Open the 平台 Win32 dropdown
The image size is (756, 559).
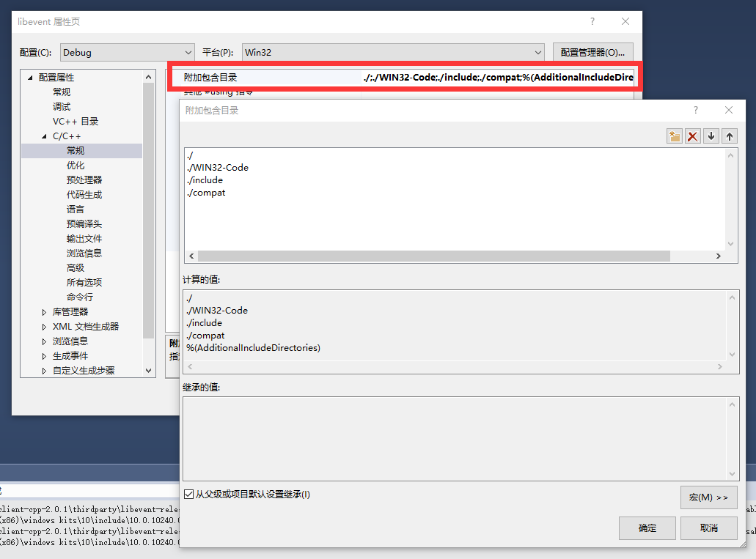tap(538, 52)
